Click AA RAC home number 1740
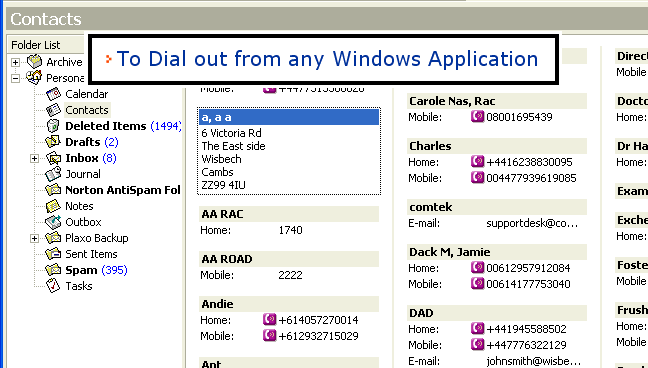648x368 pixels. [291, 230]
